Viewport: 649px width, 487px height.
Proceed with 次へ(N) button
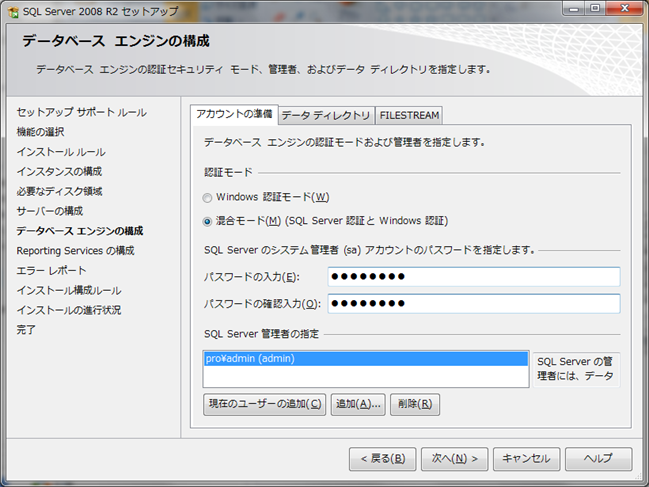[454, 458]
